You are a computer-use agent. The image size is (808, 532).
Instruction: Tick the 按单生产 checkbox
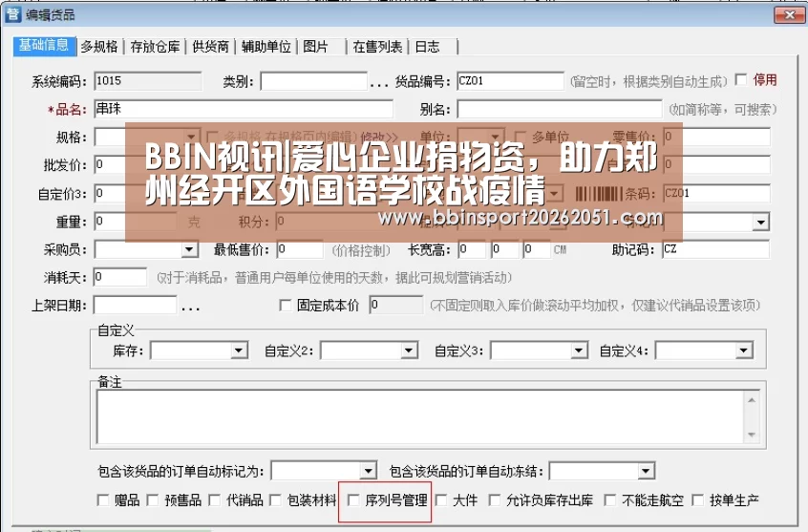(x=698, y=500)
